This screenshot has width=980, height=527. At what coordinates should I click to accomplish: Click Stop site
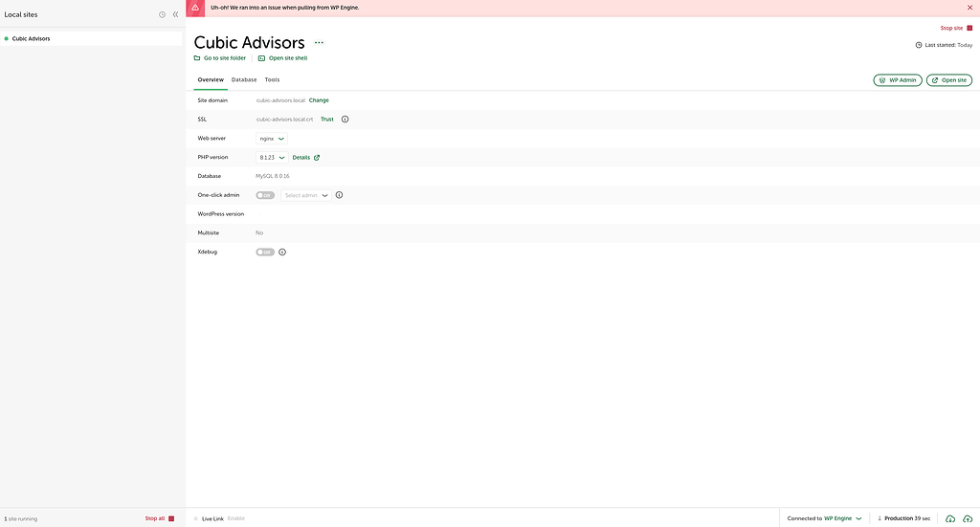(x=956, y=28)
